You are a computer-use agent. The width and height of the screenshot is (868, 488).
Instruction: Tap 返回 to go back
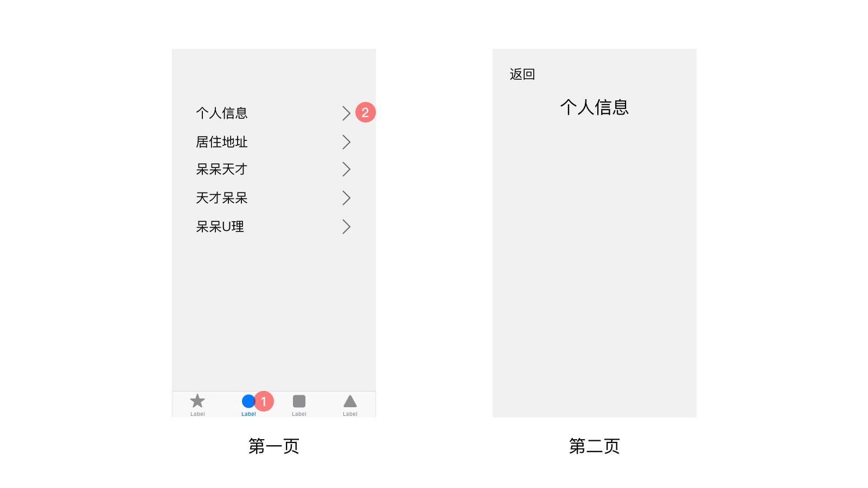(522, 74)
